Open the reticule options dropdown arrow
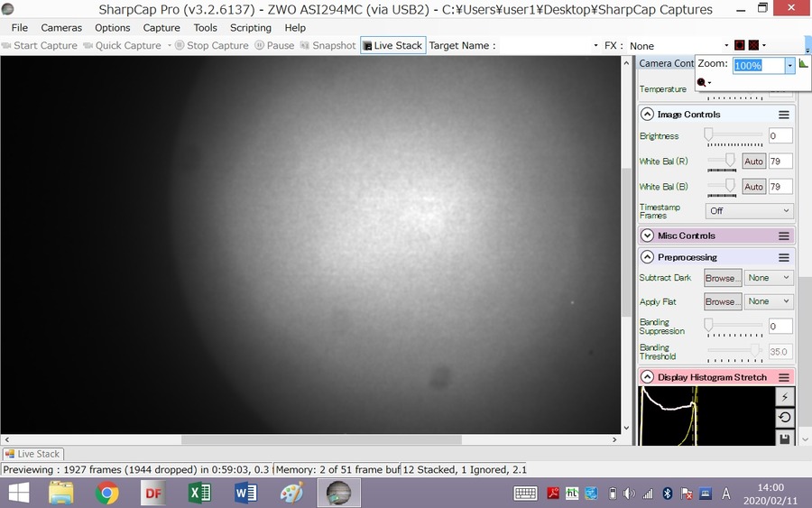The image size is (812, 508). click(764, 45)
